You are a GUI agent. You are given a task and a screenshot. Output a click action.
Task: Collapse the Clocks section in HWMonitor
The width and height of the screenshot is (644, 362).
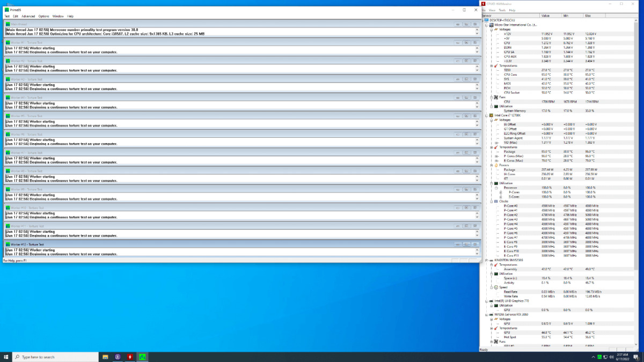coord(491,201)
